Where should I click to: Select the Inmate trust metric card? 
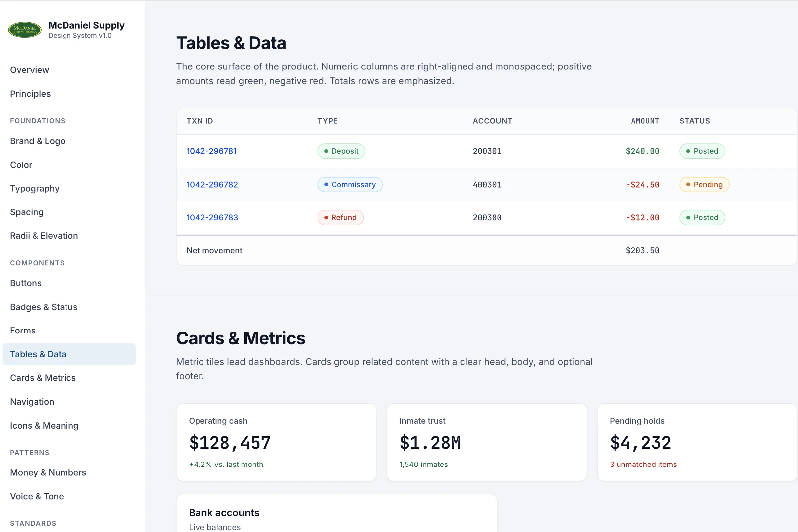click(486, 442)
